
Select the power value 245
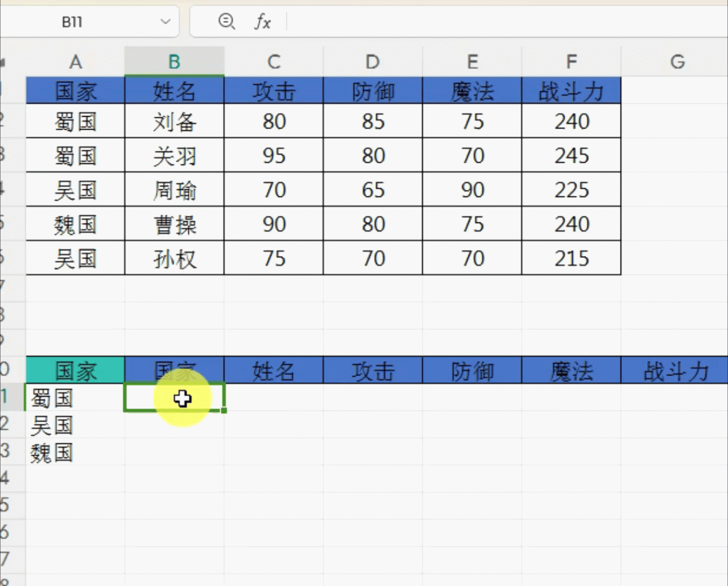571,155
